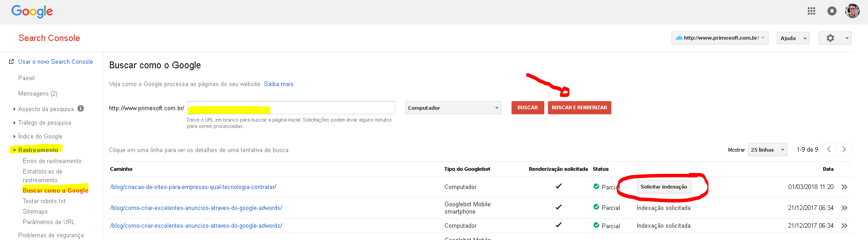Open Estatísticas de rastreamento

click(x=43, y=176)
